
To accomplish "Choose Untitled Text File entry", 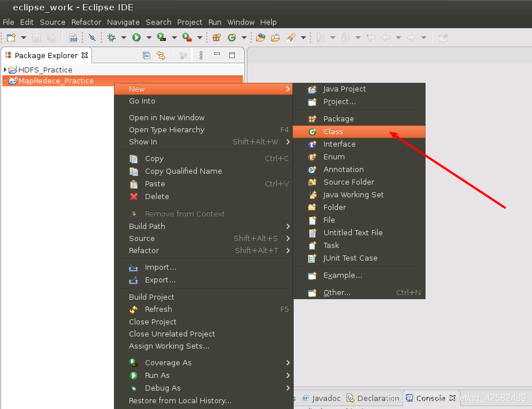I will pyautogui.click(x=359, y=233).
